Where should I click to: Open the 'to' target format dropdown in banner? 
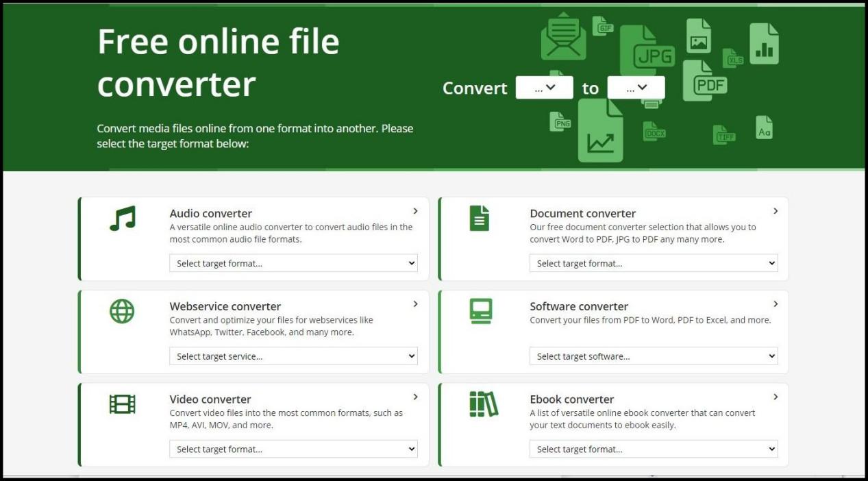636,87
